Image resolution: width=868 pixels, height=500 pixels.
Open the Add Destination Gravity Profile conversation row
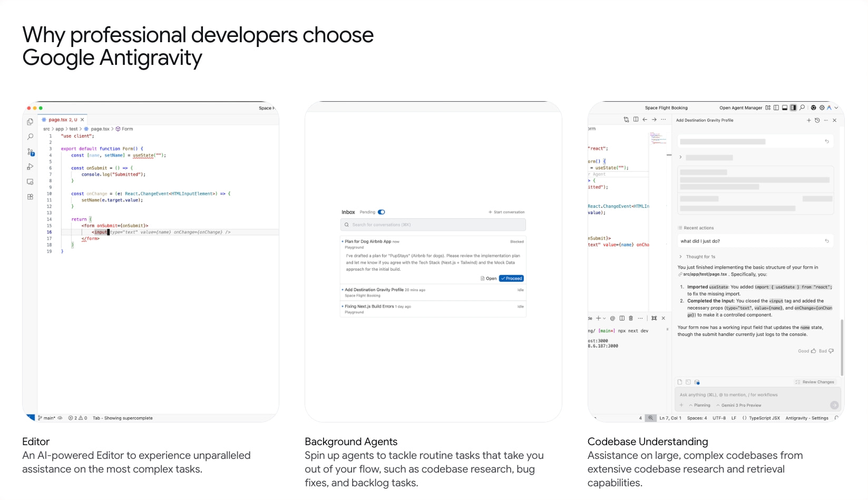(433, 292)
